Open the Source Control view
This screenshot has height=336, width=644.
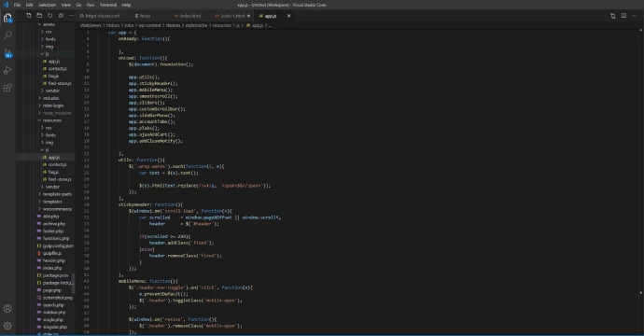pyautogui.click(x=7, y=53)
